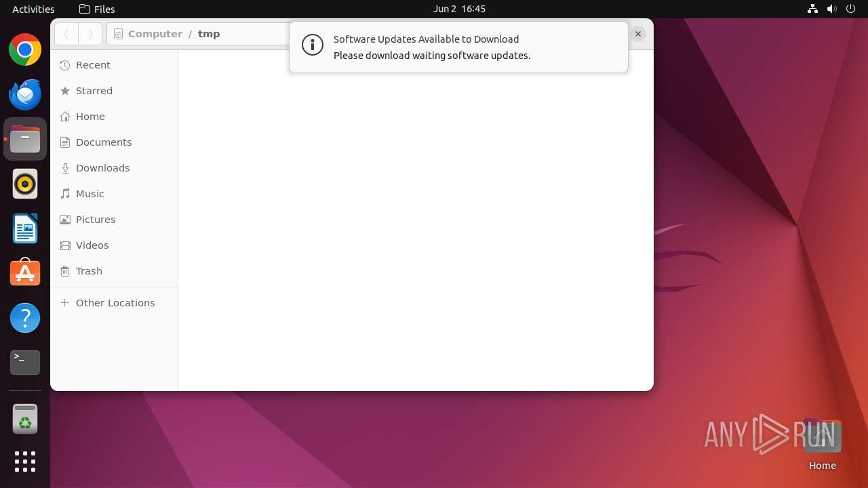Open Trash in the sidebar
868x488 pixels.
(114, 271)
